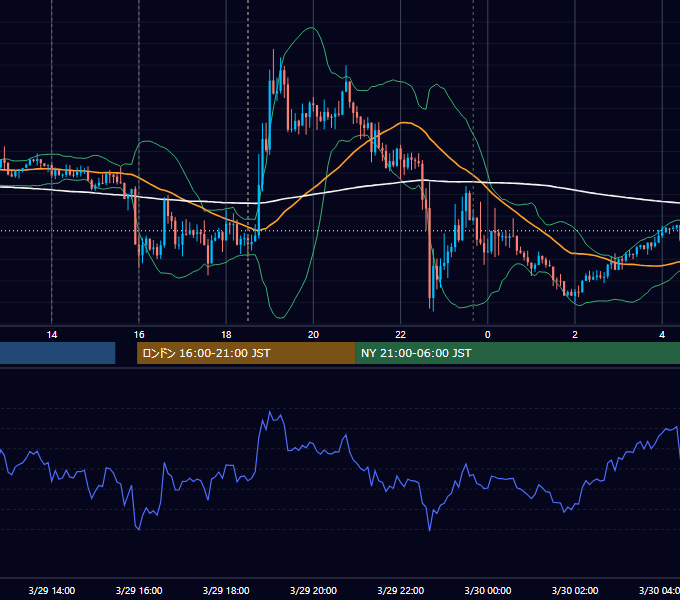Screen dimensions: 680x600
Task: Click the '3/29 22:00' date label
Action: [400, 590]
